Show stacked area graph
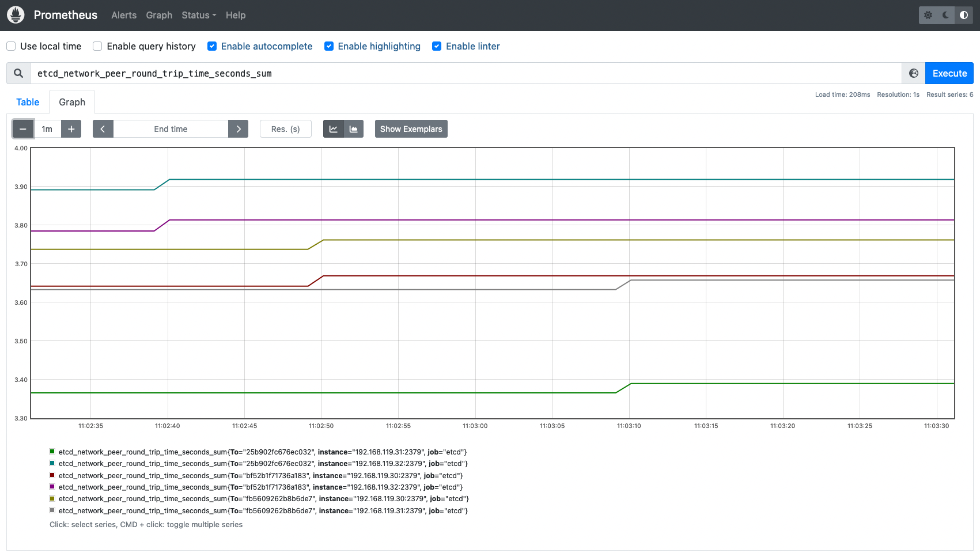This screenshot has width=980, height=553. (354, 129)
